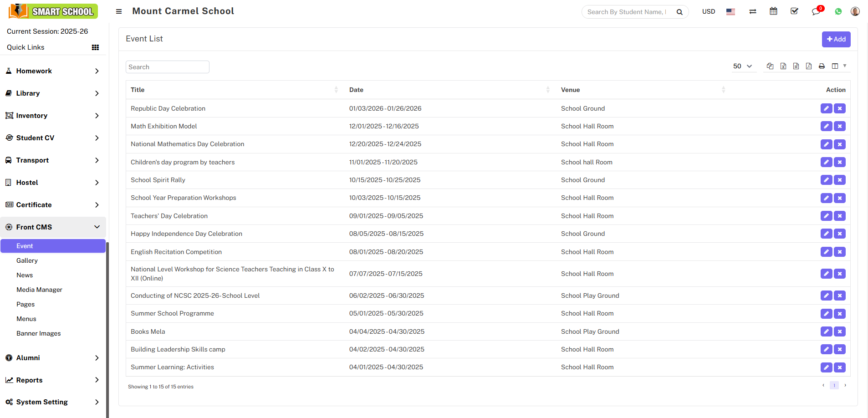Click the event list Search field
Screen dimensions: 868x418
[x=167, y=67]
